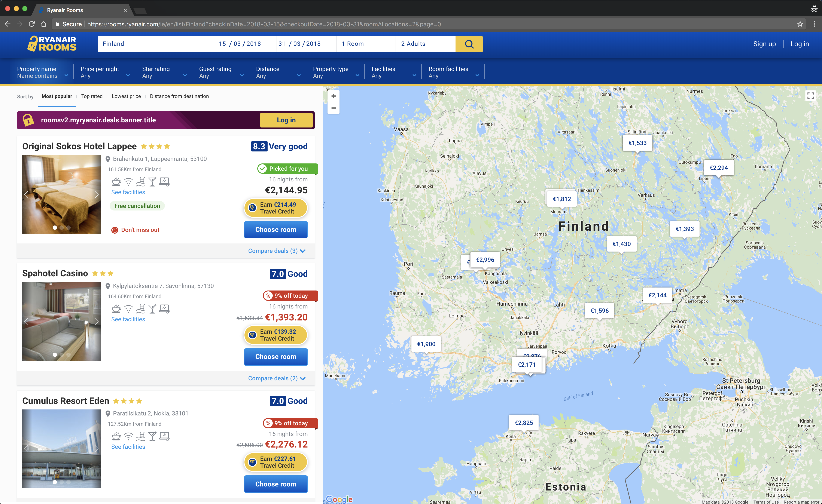
Task: Sort results by Lowest price
Action: point(126,96)
